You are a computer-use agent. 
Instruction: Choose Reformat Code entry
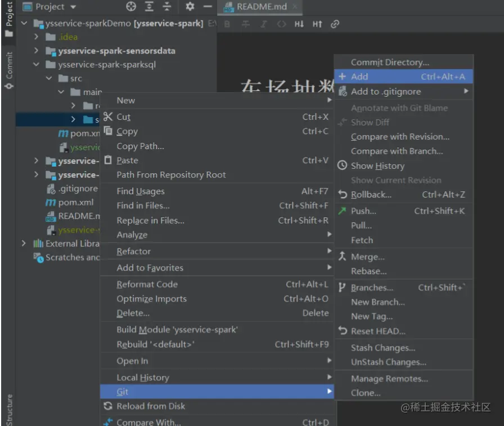217,285
